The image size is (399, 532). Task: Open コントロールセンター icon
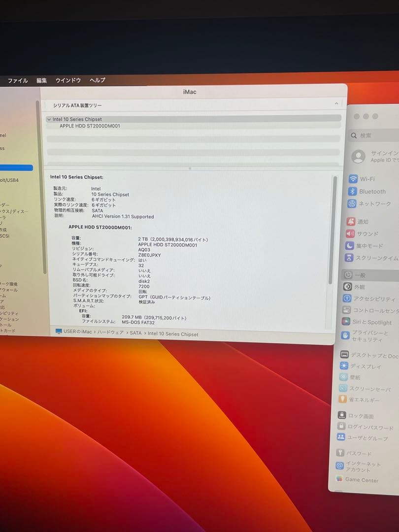(346, 310)
